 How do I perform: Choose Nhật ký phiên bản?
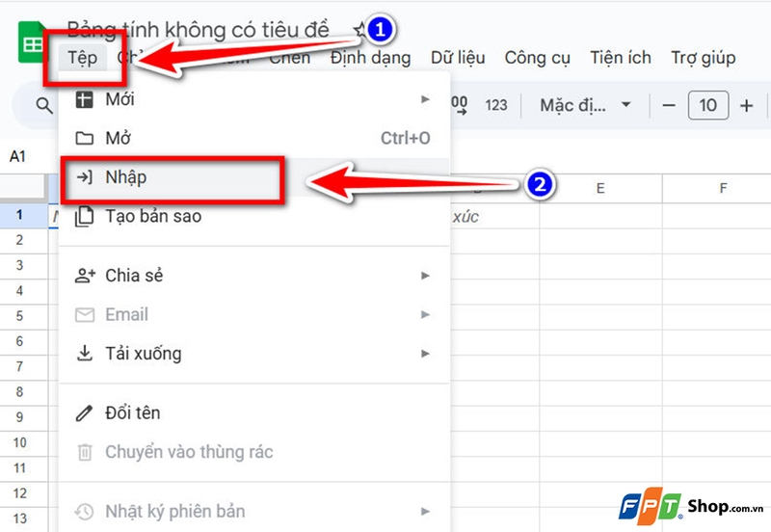click(253, 512)
